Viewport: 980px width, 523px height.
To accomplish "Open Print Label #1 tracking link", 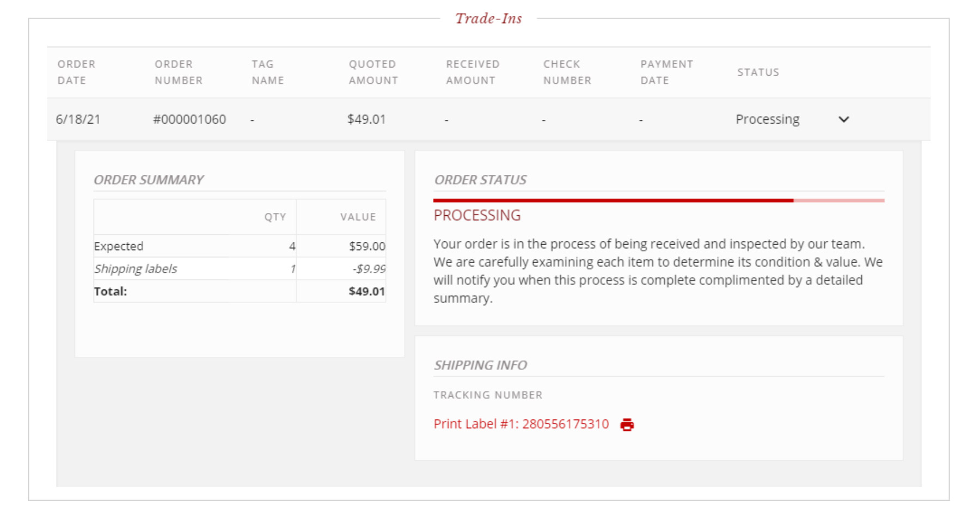I will coord(521,424).
